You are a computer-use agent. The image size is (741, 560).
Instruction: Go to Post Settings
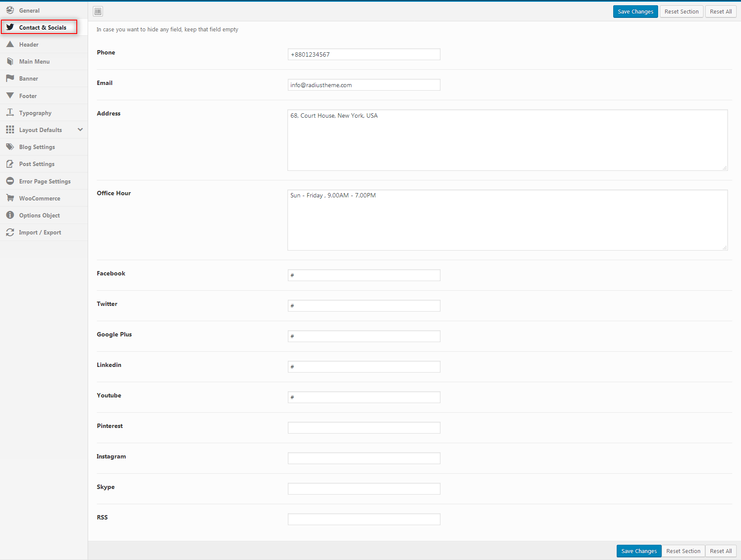click(44, 164)
